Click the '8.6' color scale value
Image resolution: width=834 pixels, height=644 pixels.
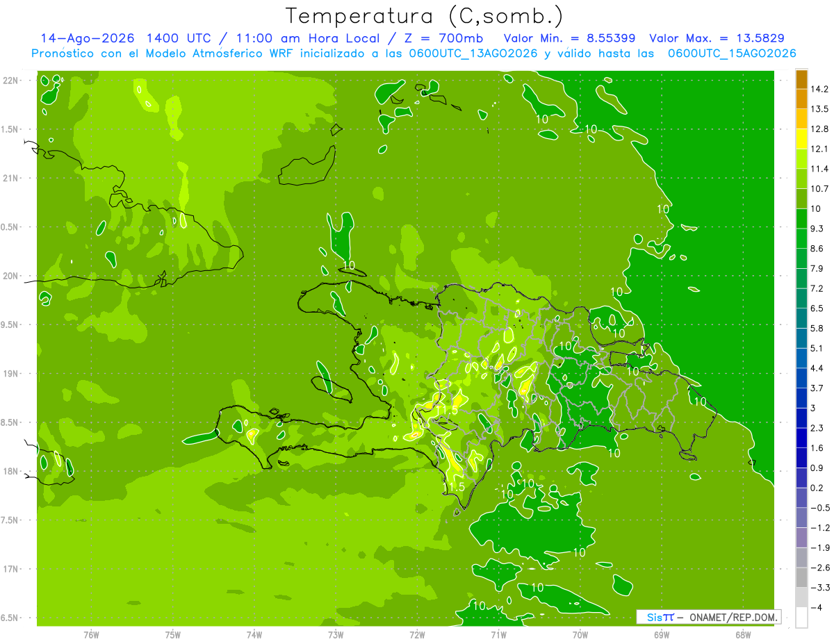817,249
